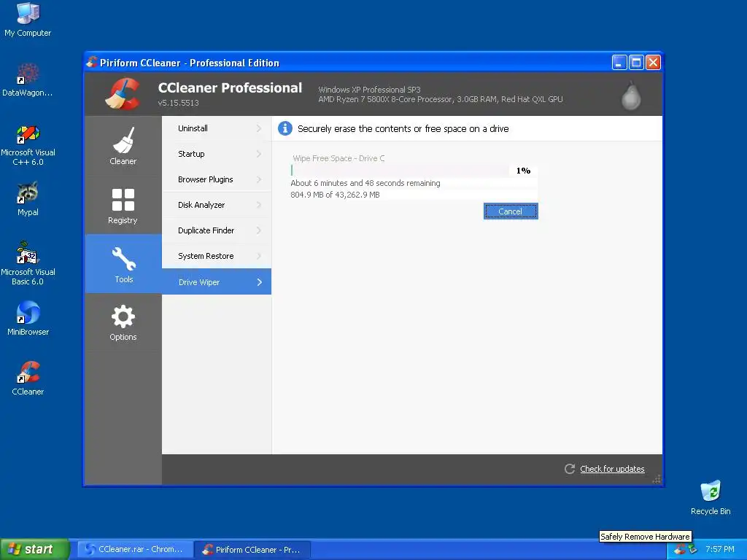
Task: Select the CCleaner desktop shortcut
Action: [x=28, y=378]
